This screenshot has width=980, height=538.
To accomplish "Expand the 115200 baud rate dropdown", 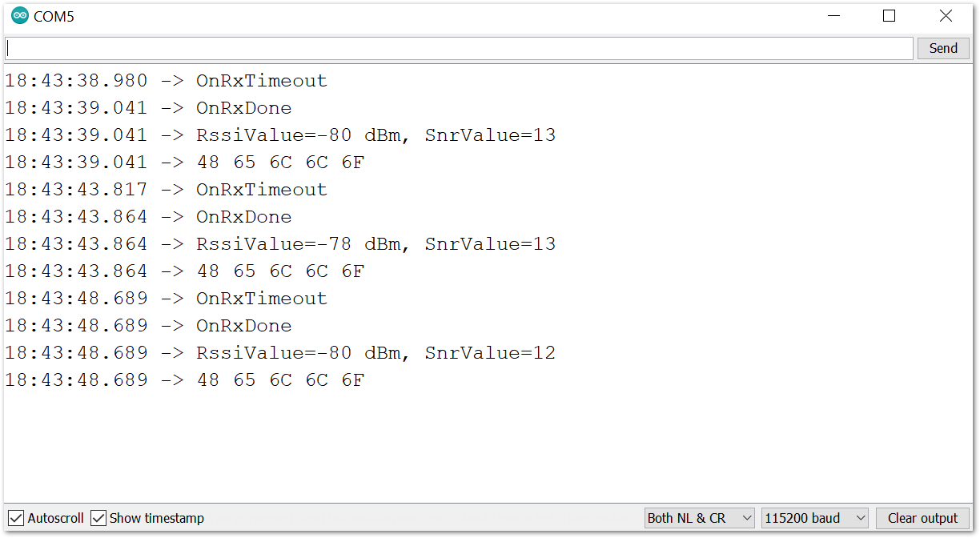I will click(814, 518).
